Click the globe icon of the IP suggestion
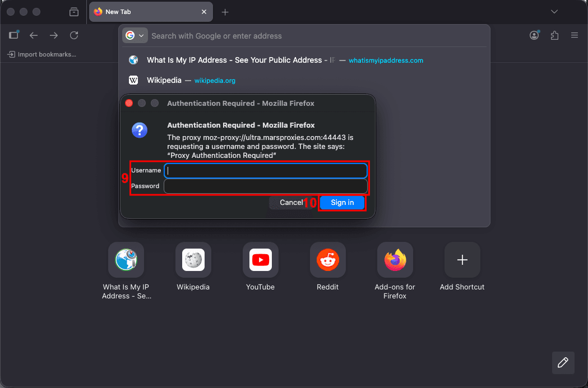This screenshot has height=388, width=588. 133,60
